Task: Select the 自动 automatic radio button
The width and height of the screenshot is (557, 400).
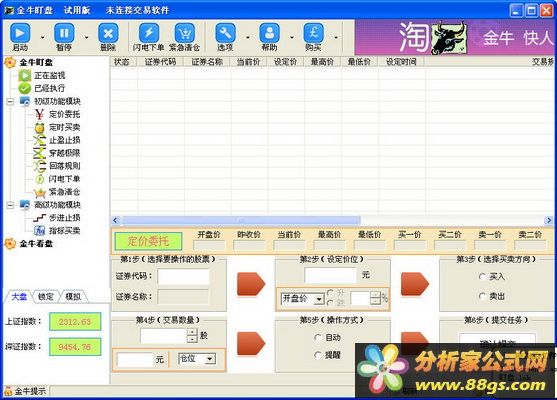Action: [x=318, y=337]
